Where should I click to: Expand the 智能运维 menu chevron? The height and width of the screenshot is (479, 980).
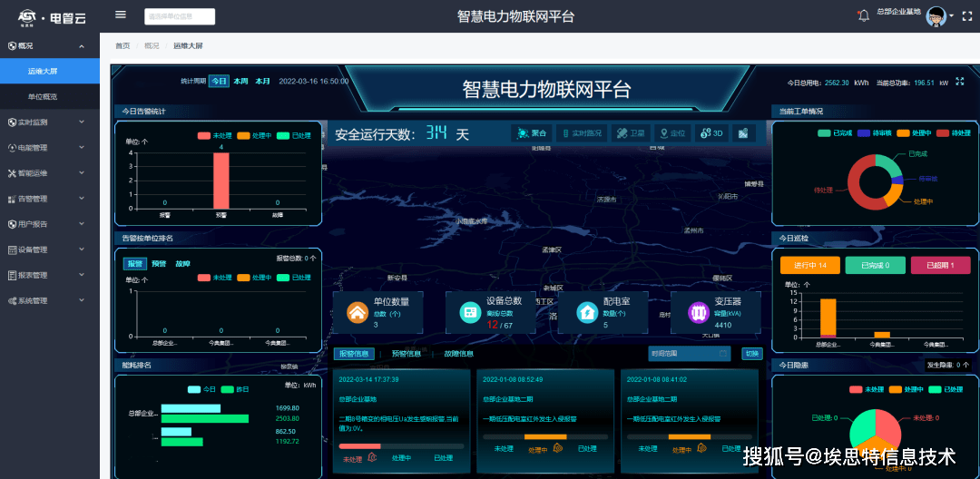pyautogui.click(x=82, y=173)
